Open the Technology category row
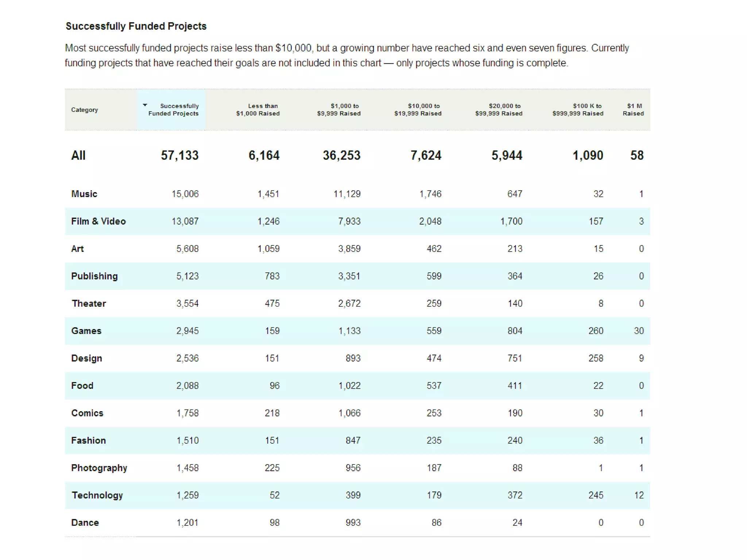747x560 pixels. coord(97,495)
